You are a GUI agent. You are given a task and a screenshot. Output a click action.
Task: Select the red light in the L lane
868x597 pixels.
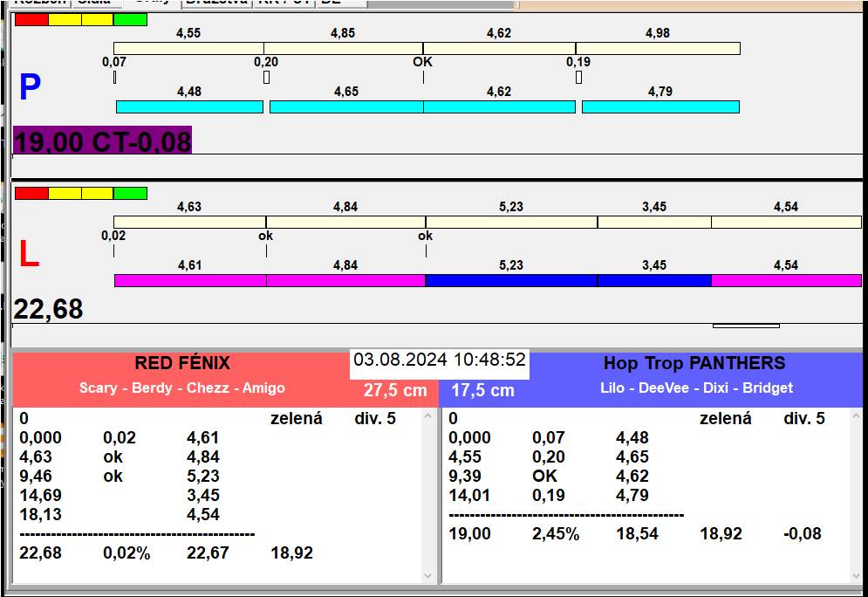pyautogui.click(x=31, y=193)
